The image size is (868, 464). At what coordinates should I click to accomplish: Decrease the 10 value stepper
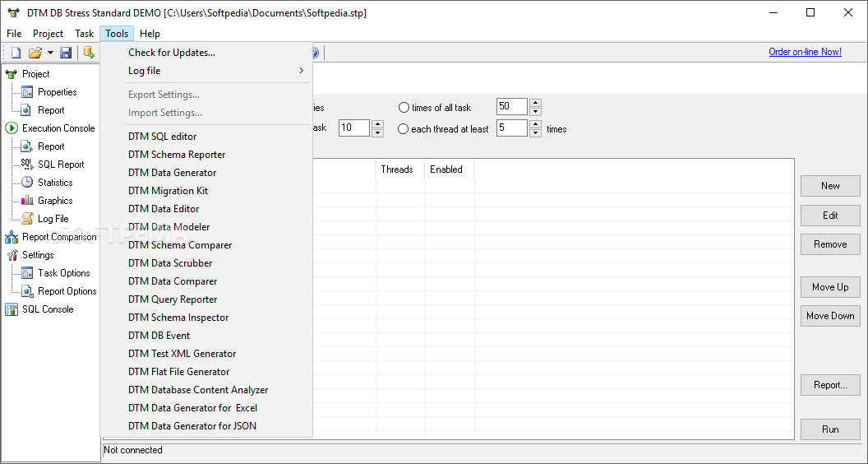[x=377, y=132]
